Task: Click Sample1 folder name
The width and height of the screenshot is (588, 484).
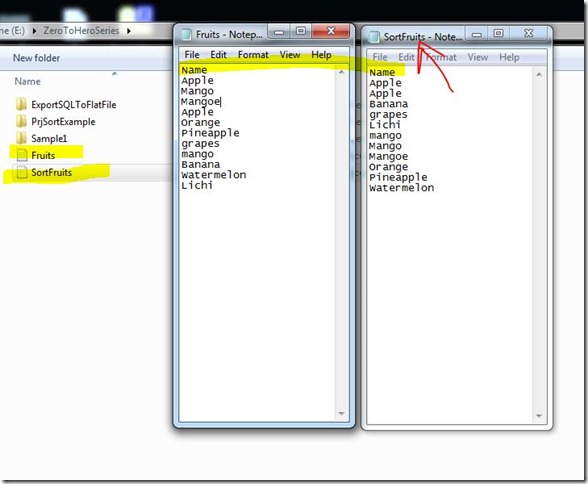Action: coord(49,139)
